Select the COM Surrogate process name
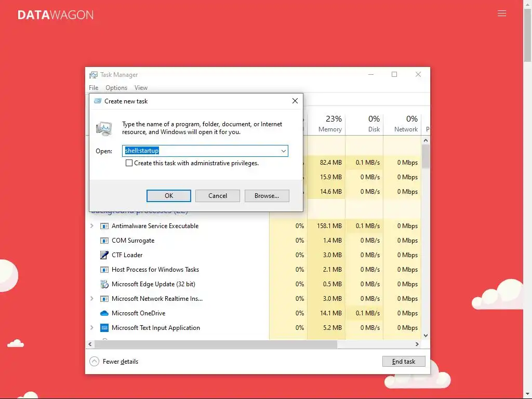This screenshot has height=399, width=532. coord(133,241)
